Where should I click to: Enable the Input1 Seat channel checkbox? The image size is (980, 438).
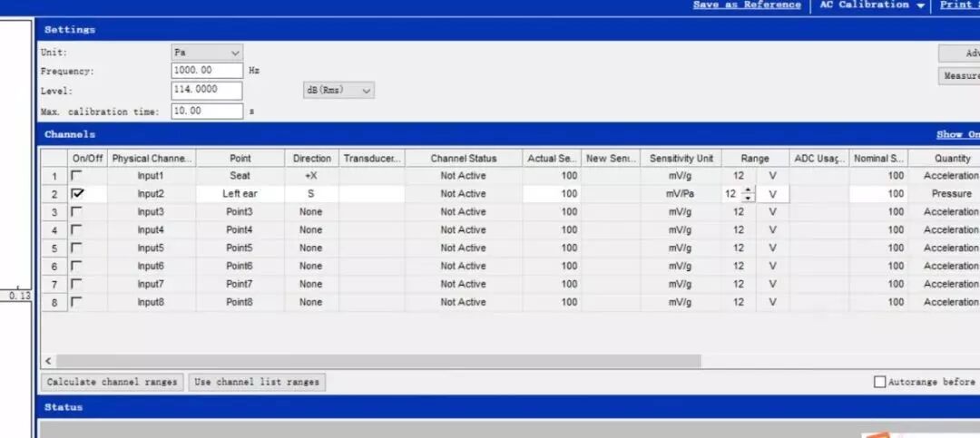(x=76, y=176)
